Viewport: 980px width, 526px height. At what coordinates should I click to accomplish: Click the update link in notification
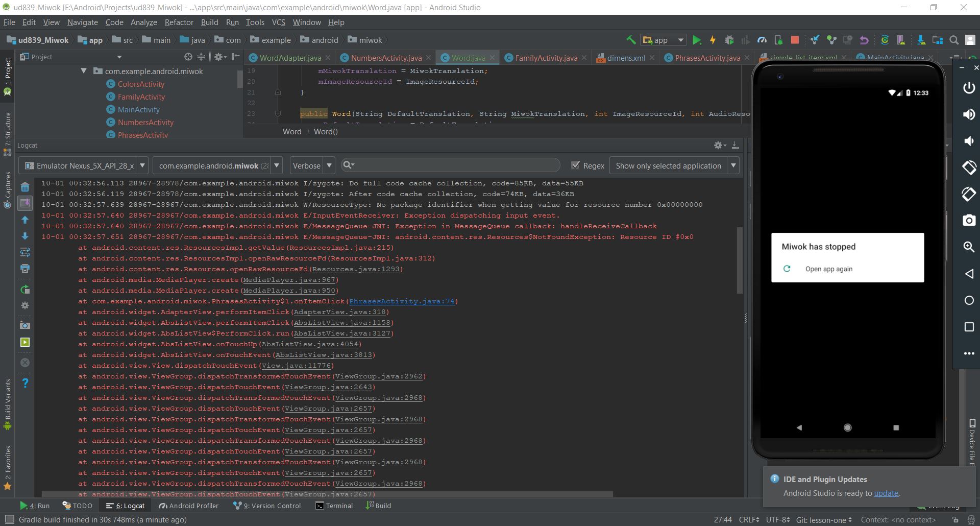tap(887, 493)
